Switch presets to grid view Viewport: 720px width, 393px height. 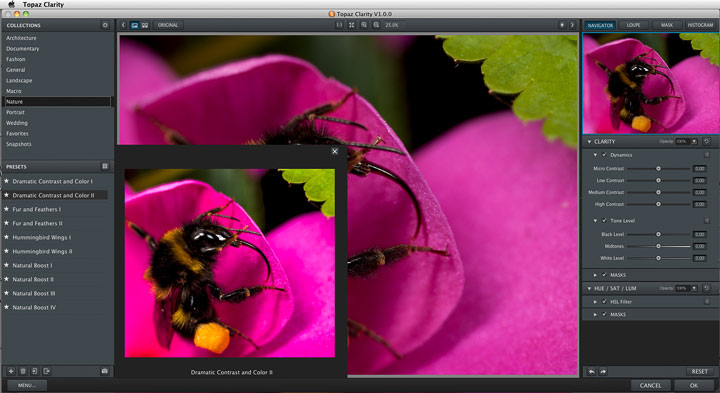(105, 166)
